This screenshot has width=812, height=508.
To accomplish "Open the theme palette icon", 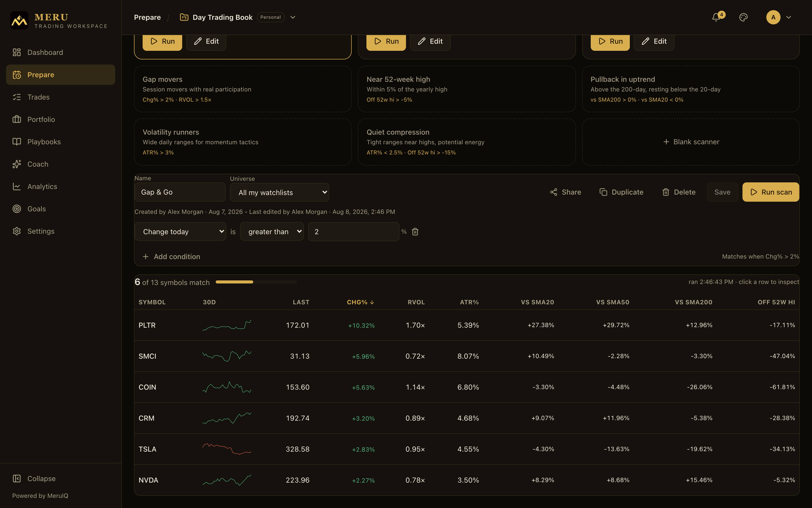I will click(743, 17).
